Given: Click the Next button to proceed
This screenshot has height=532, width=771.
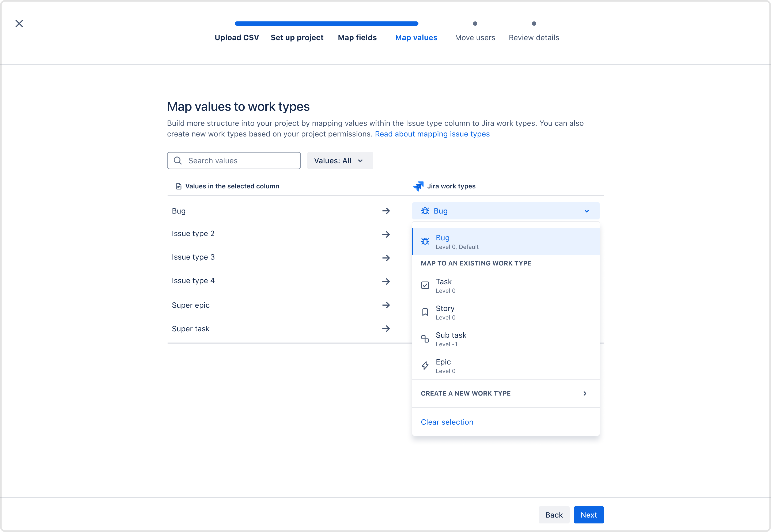Looking at the screenshot, I should pyautogui.click(x=589, y=514).
